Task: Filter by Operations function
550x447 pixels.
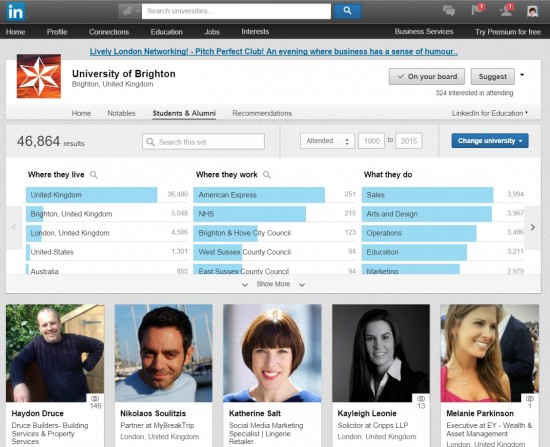Action: (443, 233)
